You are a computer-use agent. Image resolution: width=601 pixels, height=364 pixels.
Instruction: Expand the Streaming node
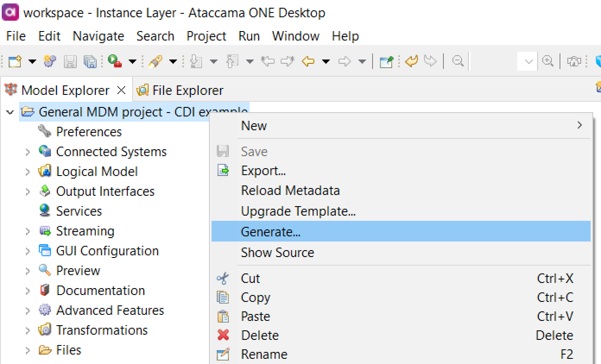(x=28, y=231)
